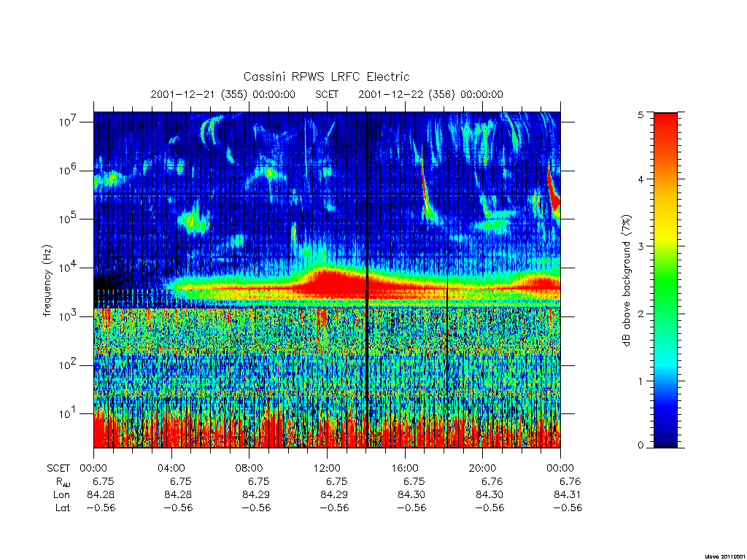
Task: Click the colorbar tick value 1
Action: (x=640, y=381)
